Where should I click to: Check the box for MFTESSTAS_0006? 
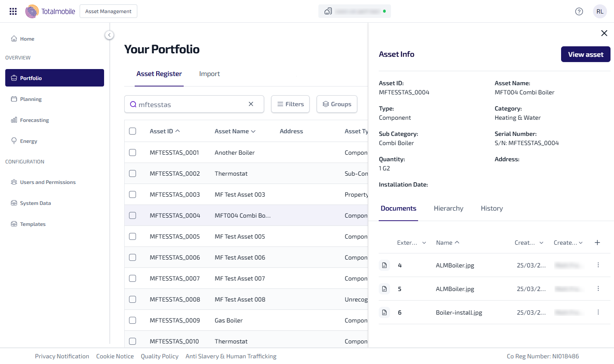[x=133, y=257]
